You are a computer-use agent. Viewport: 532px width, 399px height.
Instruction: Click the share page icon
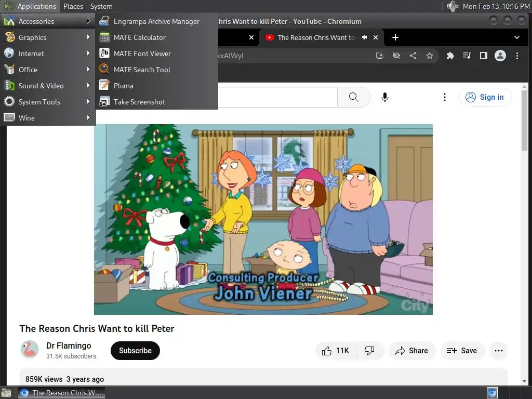tap(413, 56)
